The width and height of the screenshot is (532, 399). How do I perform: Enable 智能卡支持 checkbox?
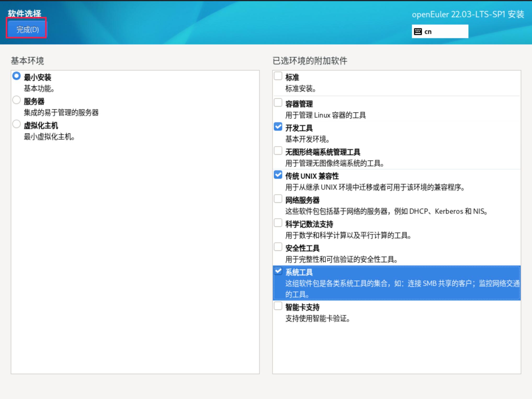coord(278,306)
